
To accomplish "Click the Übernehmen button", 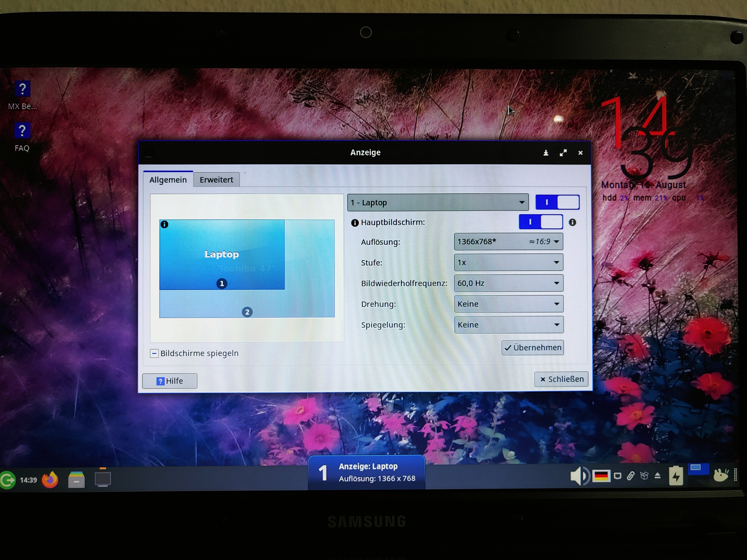I will [x=532, y=348].
